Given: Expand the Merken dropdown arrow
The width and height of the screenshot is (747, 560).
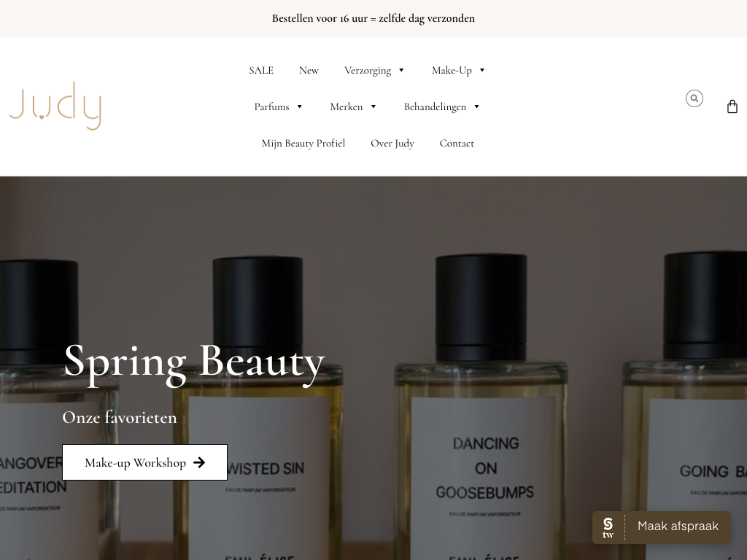Looking at the screenshot, I should click(x=373, y=106).
